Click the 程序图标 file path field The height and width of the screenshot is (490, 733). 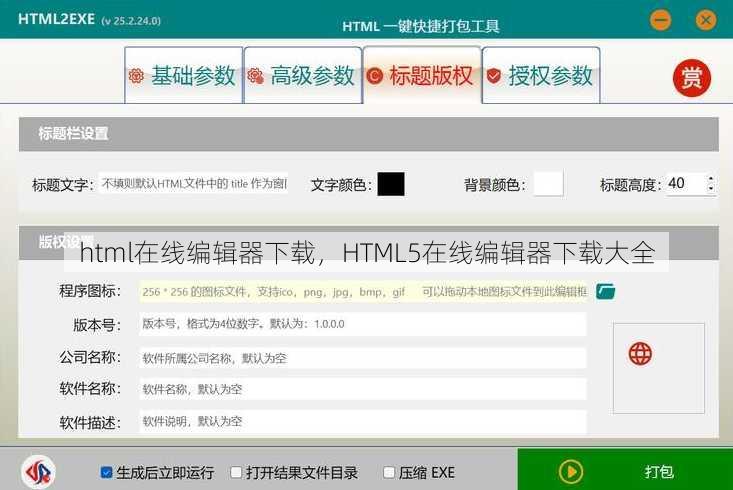(x=363, y=292)
